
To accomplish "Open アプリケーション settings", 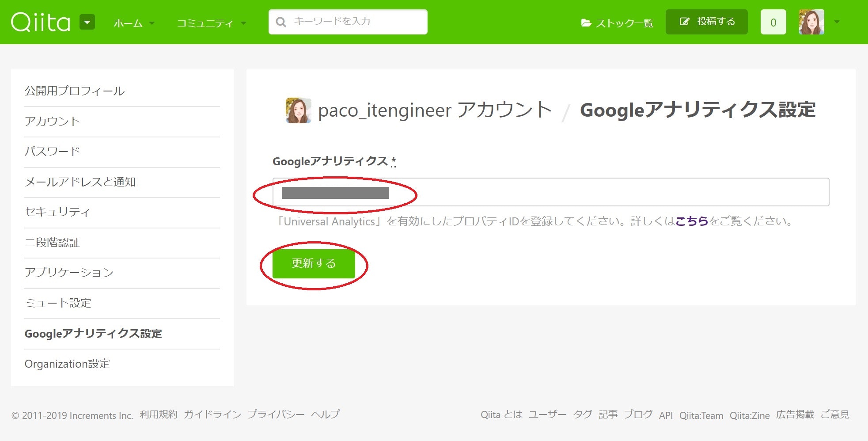I will [69, 273].
